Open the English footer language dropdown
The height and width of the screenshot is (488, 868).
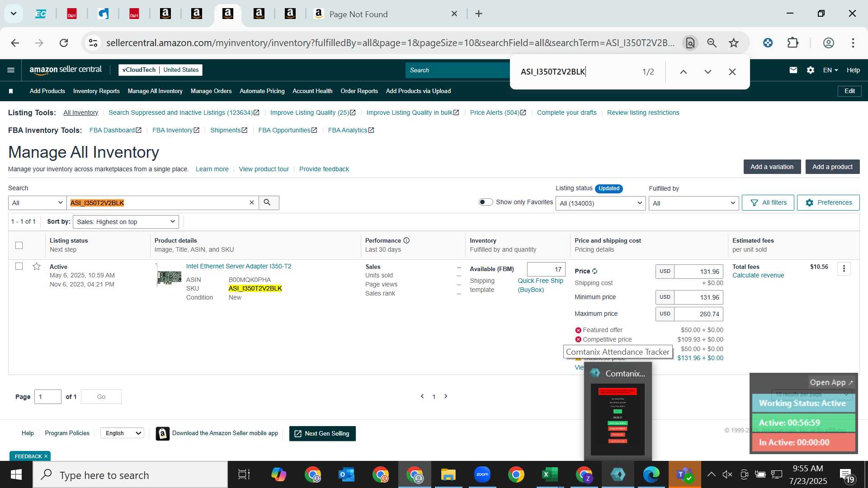point(122,433)
